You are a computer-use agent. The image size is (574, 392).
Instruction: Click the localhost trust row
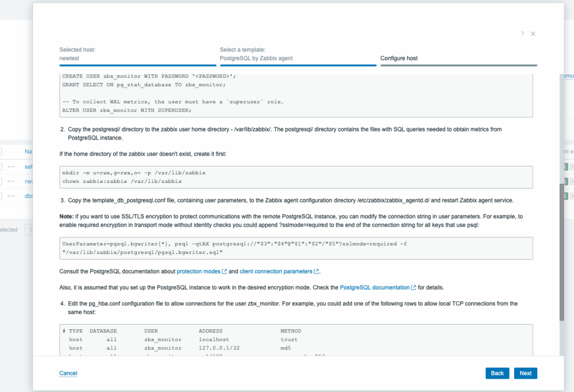point(183,339)
